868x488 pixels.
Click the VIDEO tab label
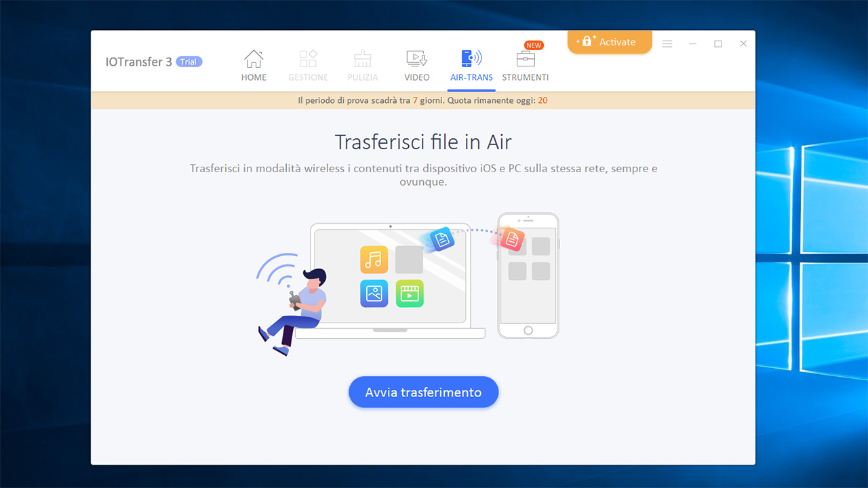pos(417,77)
